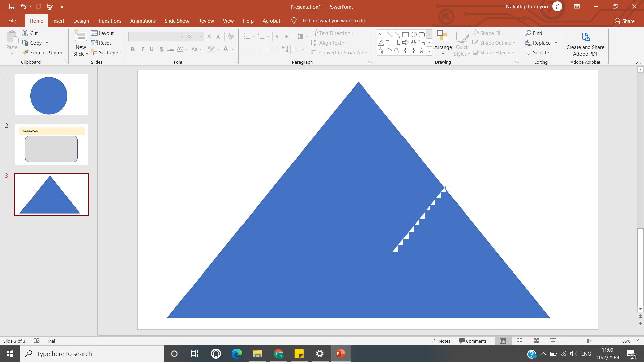Click the zoom slider handle
Screen dimensions: 644x362
588,341
